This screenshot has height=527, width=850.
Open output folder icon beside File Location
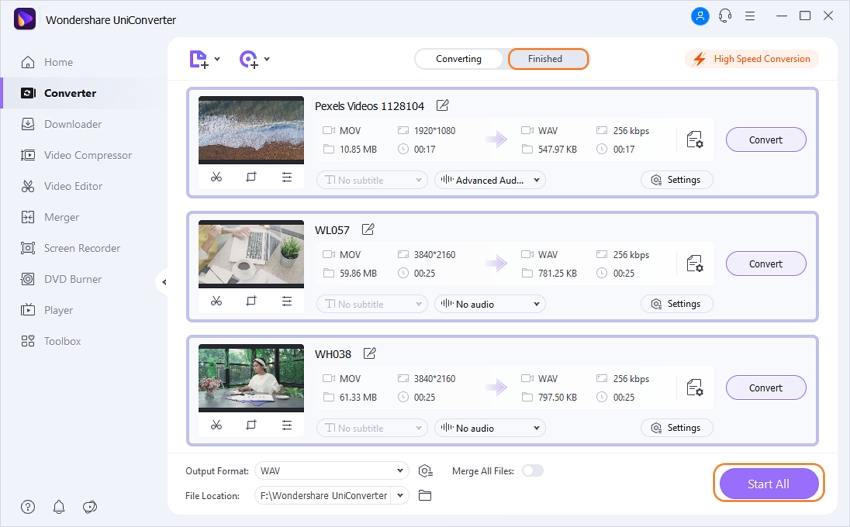425,496
